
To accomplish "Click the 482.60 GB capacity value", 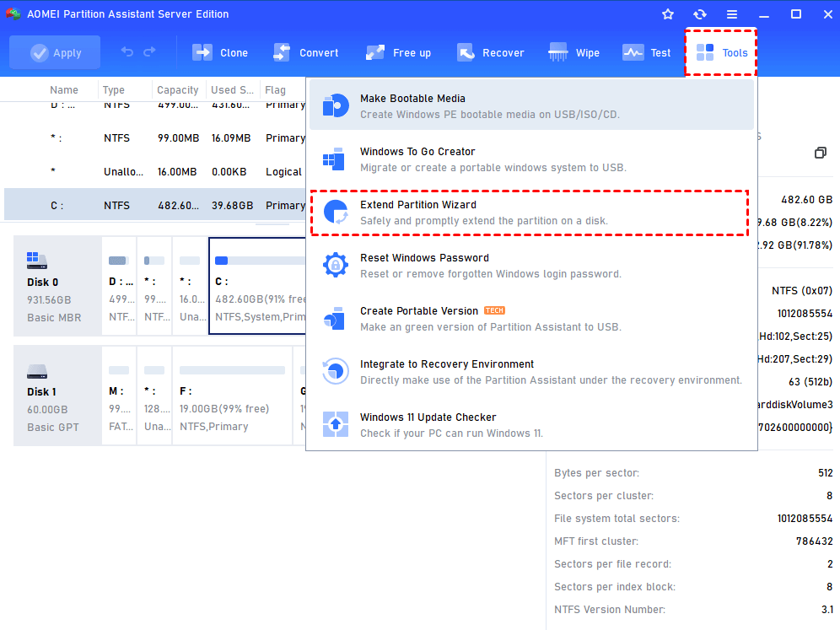I will 806,200.
